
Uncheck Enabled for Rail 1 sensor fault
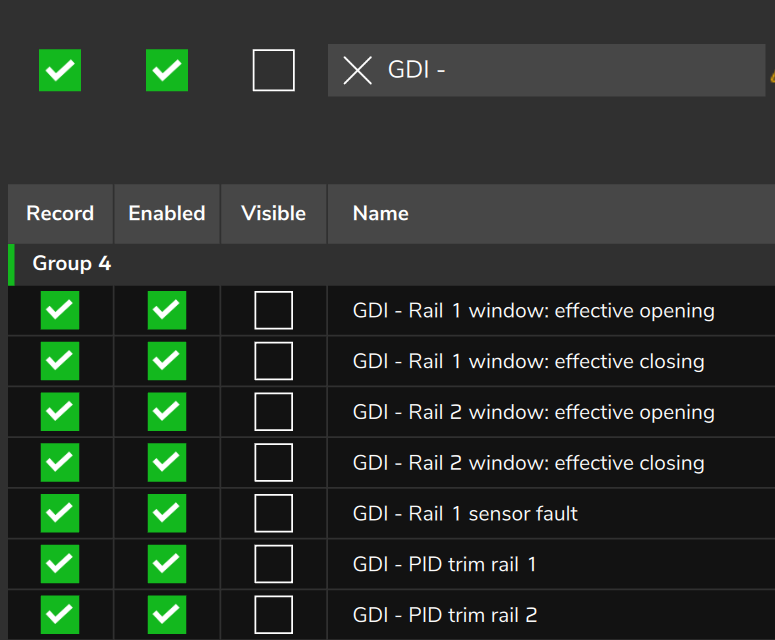click(167, 513)
